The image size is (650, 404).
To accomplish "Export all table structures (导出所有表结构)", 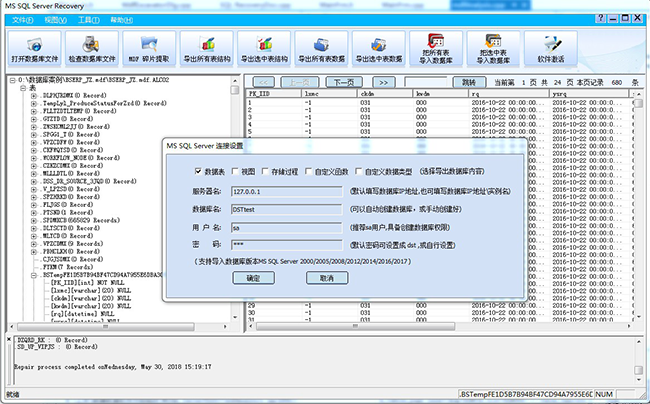I will coord(206,49).
